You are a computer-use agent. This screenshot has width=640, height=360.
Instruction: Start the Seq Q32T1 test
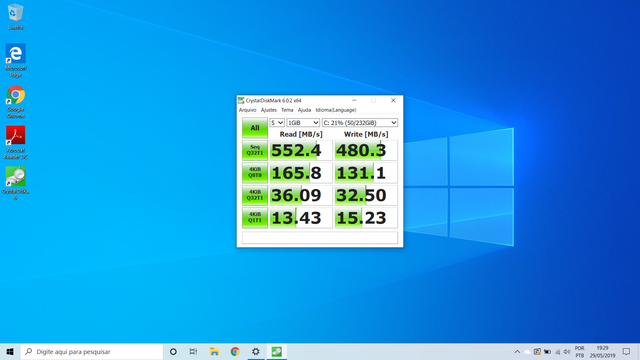pyautogui.click(x=255, y=150)
